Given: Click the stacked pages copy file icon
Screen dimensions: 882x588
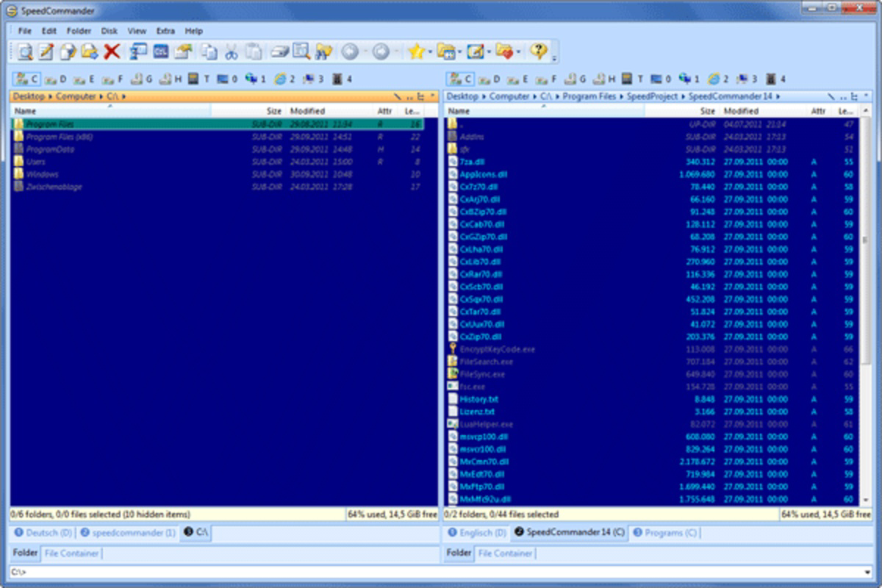Looking at the screenshot, I should (68, 51).
